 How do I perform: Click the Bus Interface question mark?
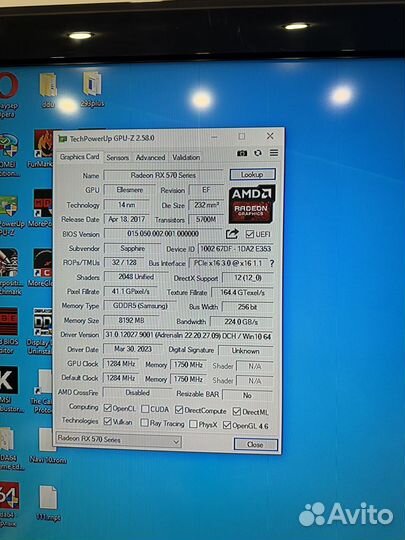272,263
